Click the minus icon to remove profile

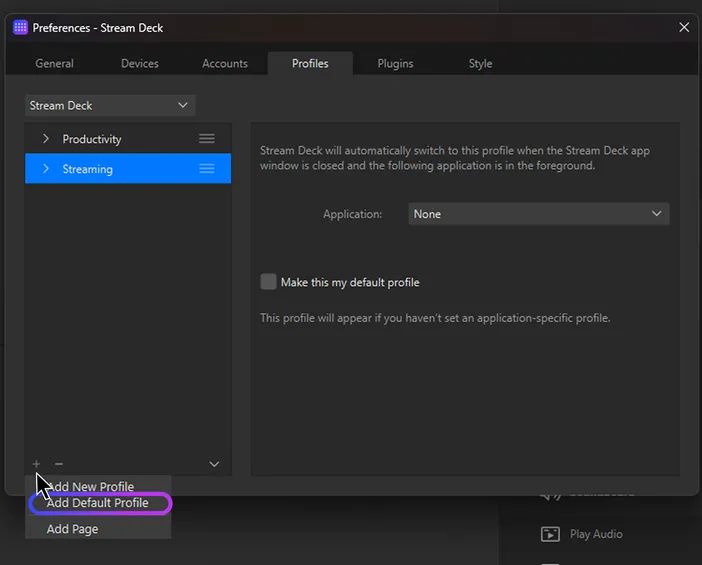coord(59,464)
